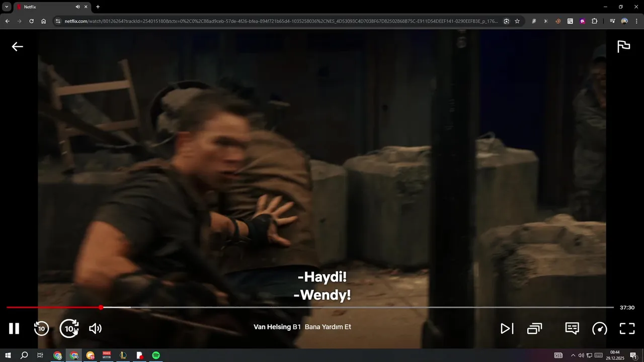Click the back arrow to exit player
This screenshot has height=362, width=644.
coord(18,47)
